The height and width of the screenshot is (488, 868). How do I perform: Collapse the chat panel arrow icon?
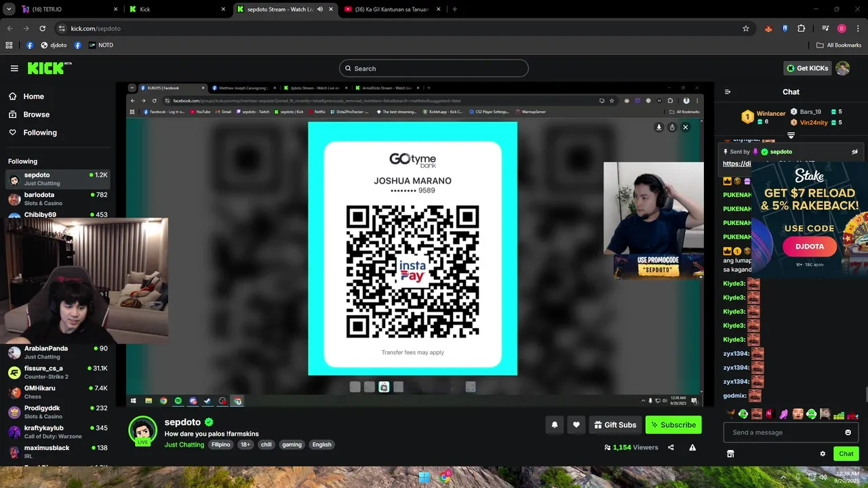pos(728,92)
